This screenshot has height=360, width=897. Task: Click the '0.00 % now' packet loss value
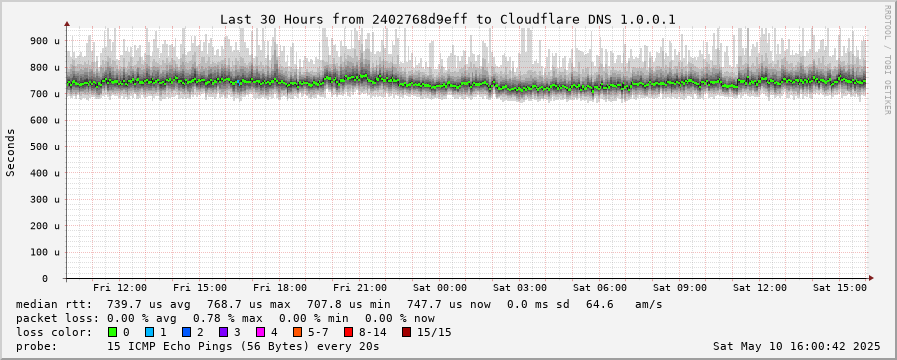click(x=400, y=318)
